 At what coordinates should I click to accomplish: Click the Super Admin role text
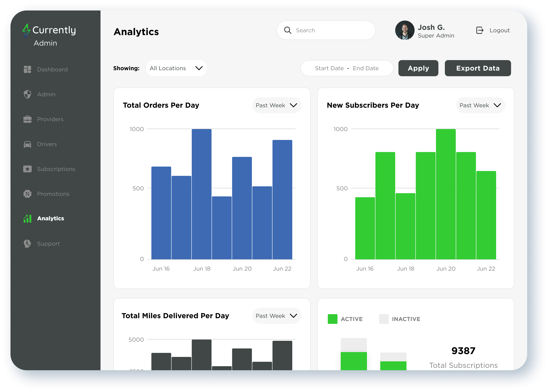tap(436, 36)
